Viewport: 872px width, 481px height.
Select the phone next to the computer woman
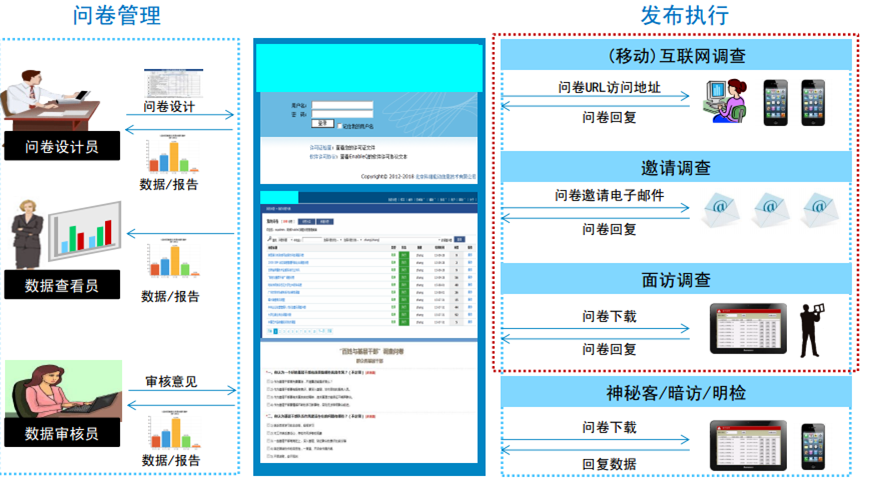click(775, 103)
